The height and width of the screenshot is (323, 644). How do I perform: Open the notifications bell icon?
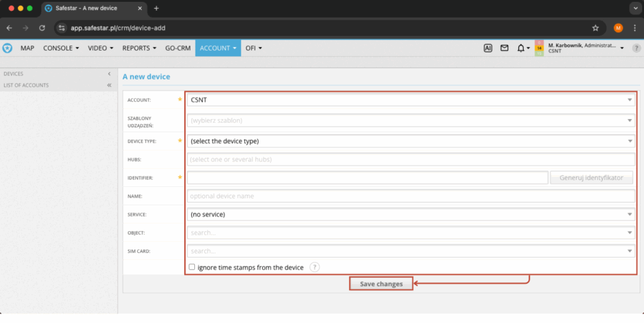point(521,48)
